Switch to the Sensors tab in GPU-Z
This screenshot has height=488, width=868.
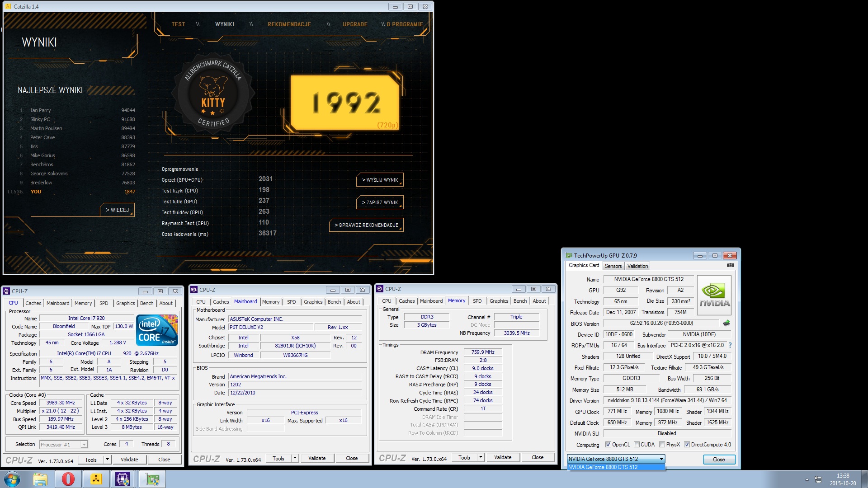click(x=613, y=266)
